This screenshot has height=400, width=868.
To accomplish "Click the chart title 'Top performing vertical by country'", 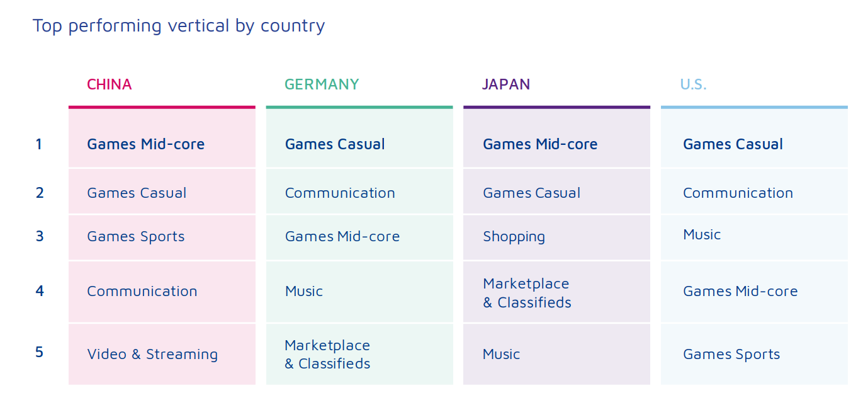I will (179, 26).
